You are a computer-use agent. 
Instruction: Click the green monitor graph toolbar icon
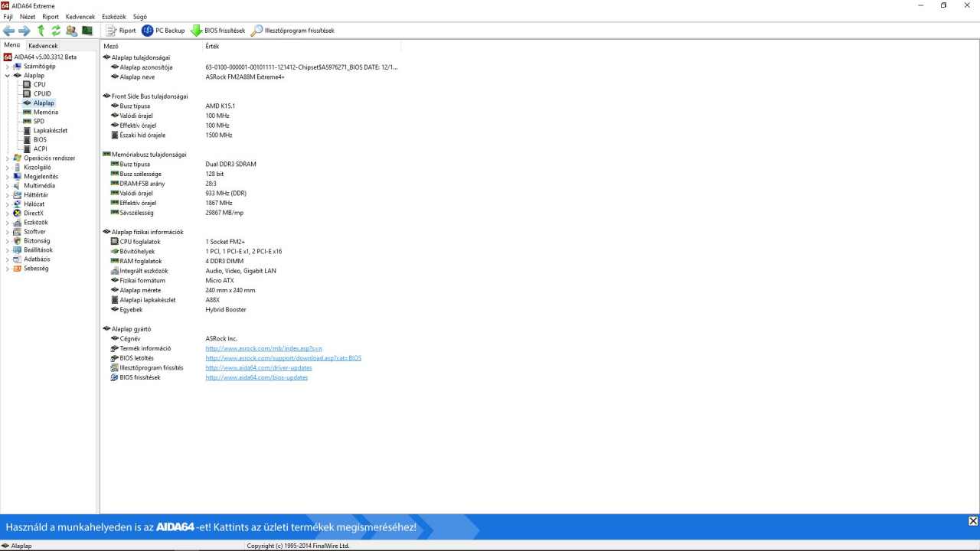87,31
